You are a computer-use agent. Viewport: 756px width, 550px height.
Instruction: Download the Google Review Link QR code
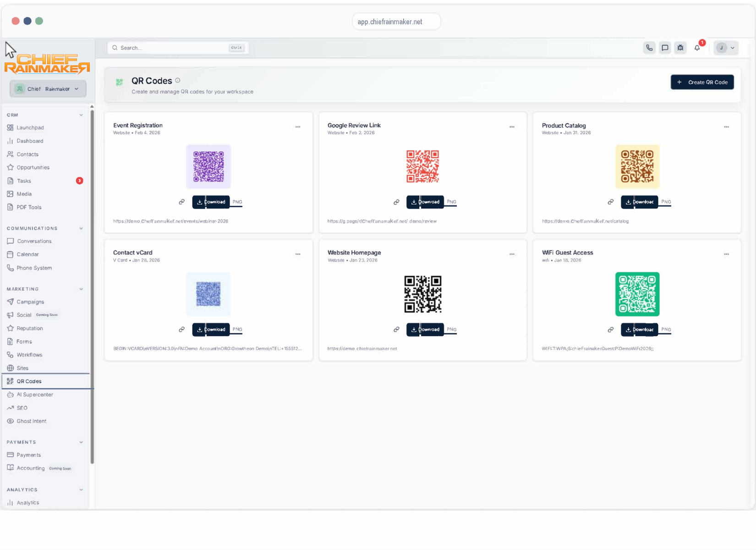[x=425, y=202]
